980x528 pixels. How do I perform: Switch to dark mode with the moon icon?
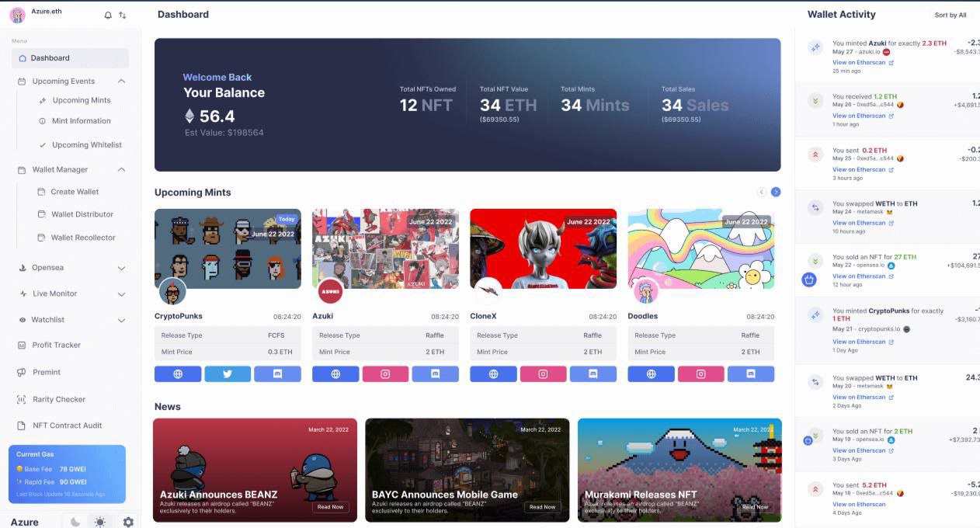[x=75, y=523]
